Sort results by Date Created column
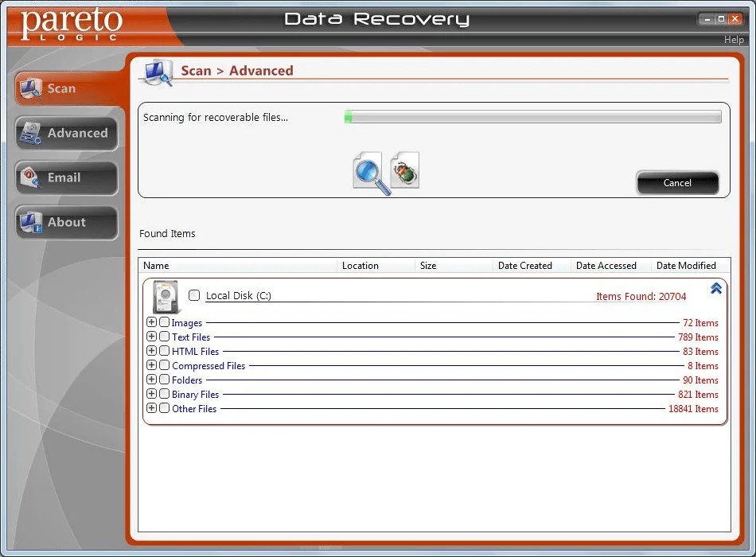Viewport: 756px width, 557px height. (525, 265)
